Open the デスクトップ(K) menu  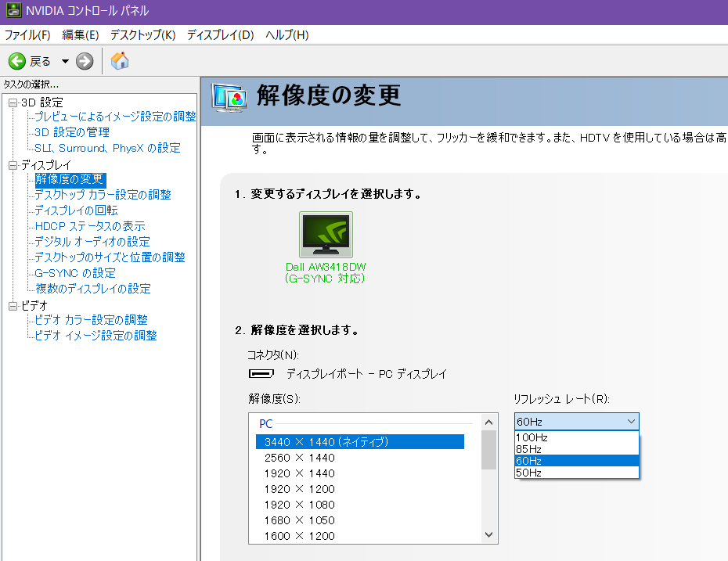(x=143, y=34)
